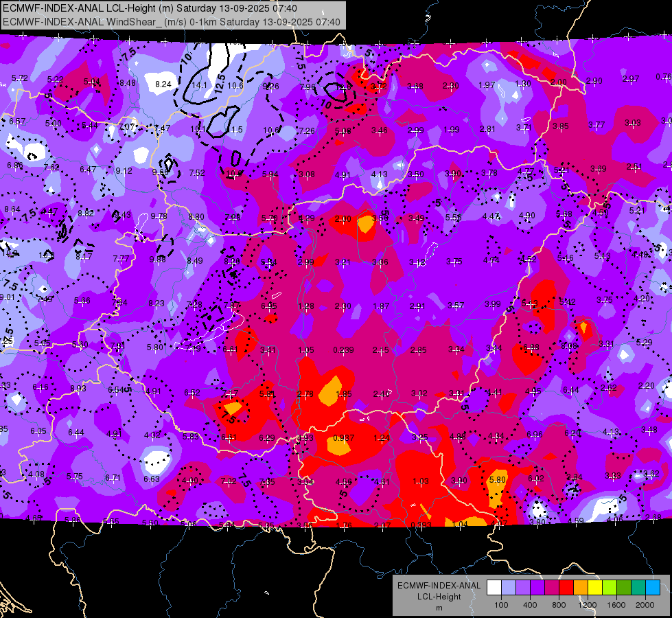Image resolution: width=672 pixels, height=618 pixels.
Task: Click the wind shear value '1.24'
Action: point(382,438)
